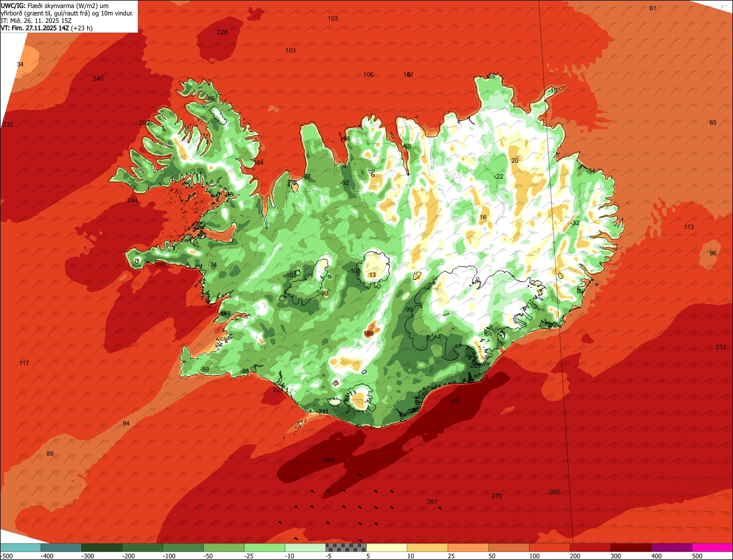Click the map value 117
Viewport: 733px width, 560px height.
[x=23, y=363]
